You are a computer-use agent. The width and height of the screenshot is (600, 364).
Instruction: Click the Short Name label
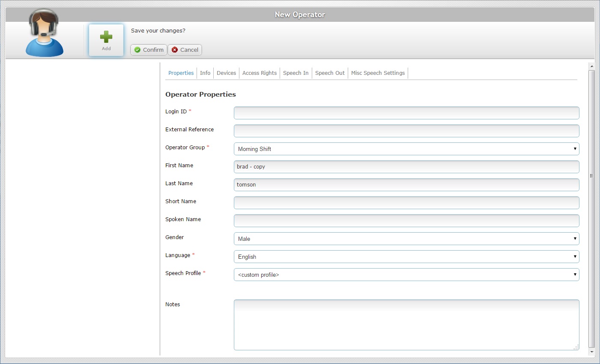coord(181,201)
